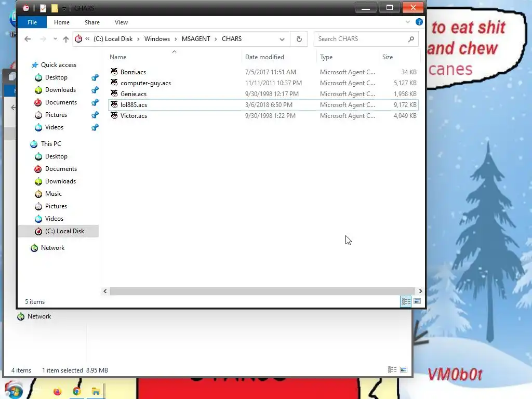The image size is (532, 399).
Task: Go back with the left arrow
Action: point(28,39)
